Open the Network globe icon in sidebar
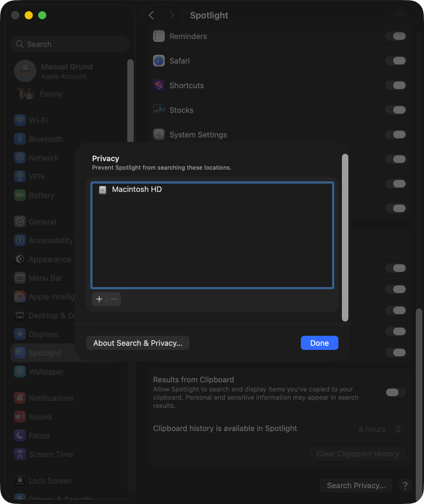 [20, 158]
